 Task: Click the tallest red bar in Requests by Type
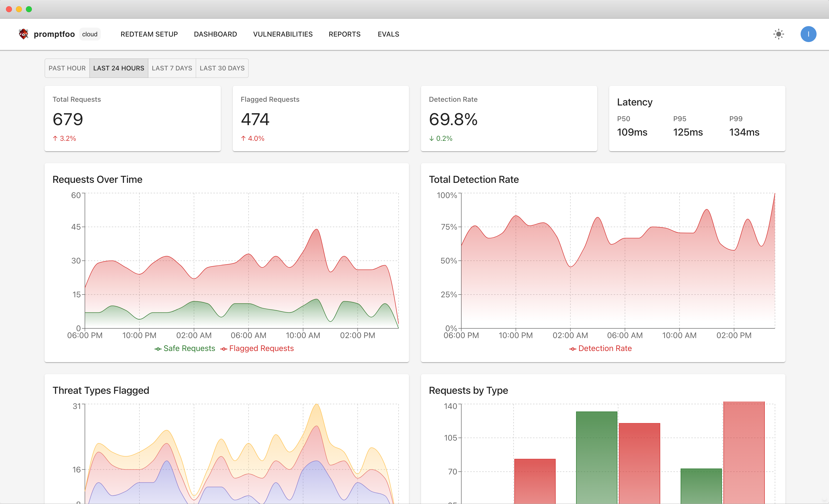[744, 451]
